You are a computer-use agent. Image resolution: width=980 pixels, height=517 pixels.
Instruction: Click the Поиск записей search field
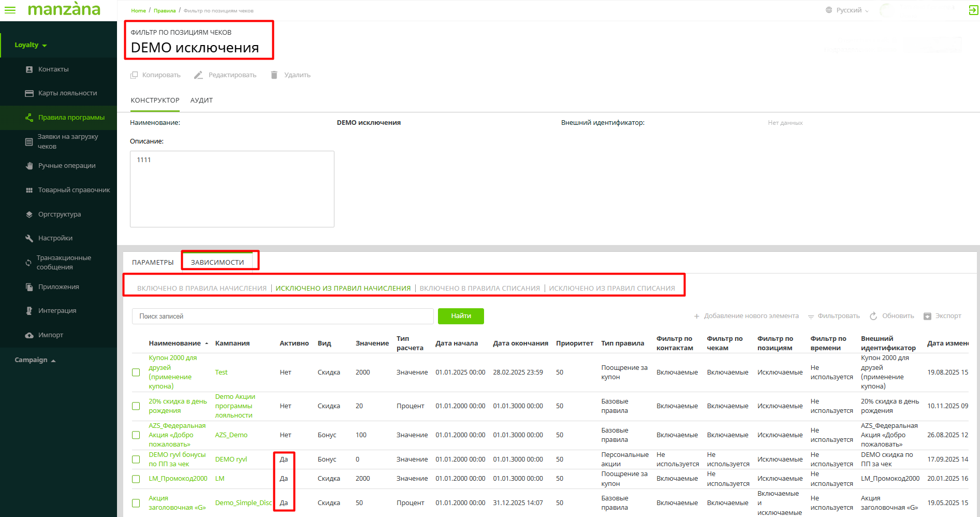[x=283, y=317]
